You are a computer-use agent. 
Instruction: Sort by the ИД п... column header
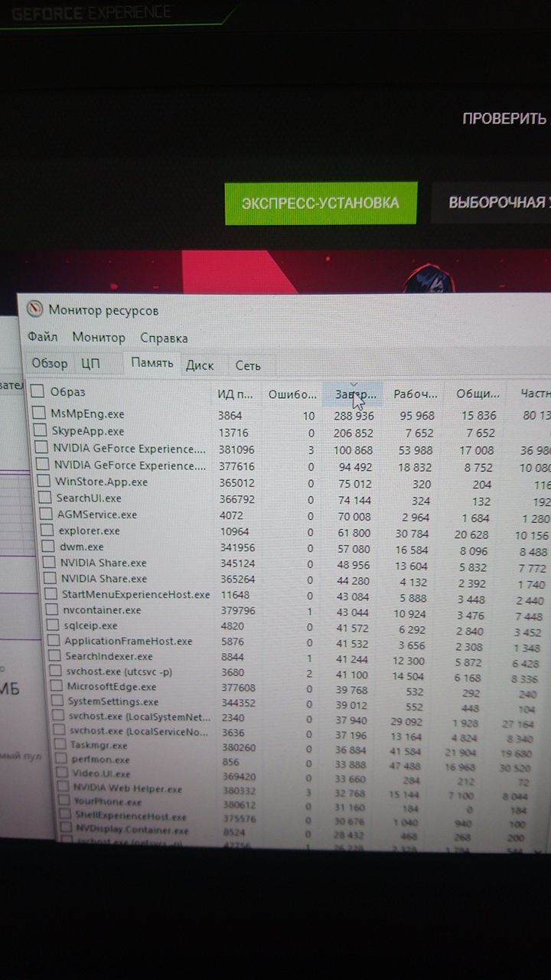point(235,394)
